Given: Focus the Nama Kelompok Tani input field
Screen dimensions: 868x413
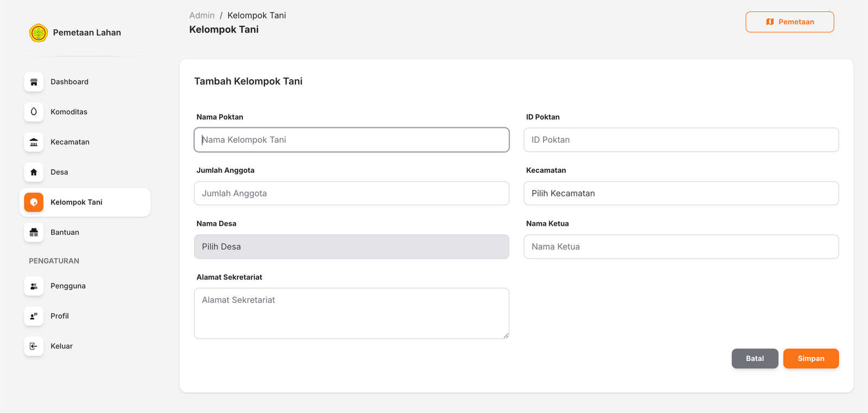Looking at the screenshot, I should coord(352,140).
